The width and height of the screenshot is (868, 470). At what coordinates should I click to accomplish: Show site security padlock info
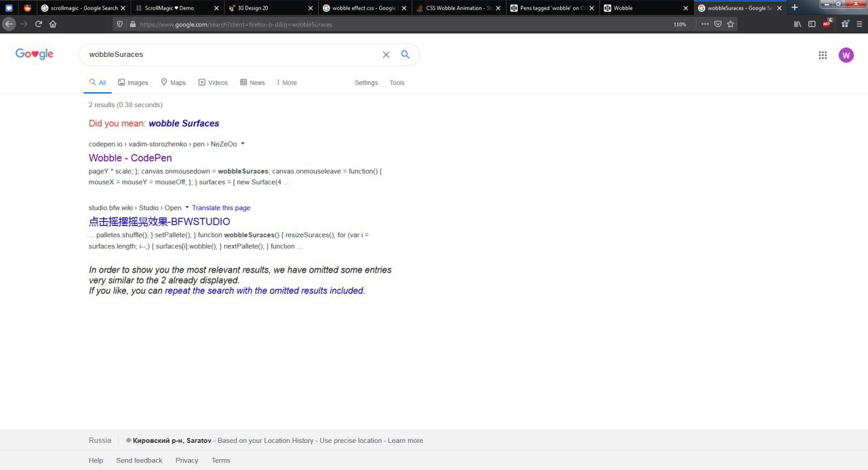132,24
